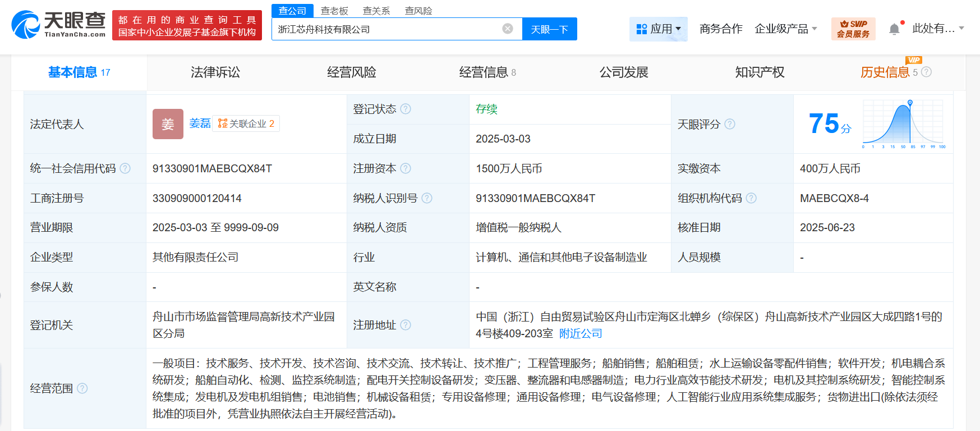The image size is (980, 431).
Task: Open legal representative 姜磊 link
Action: (x=200, y=123)
